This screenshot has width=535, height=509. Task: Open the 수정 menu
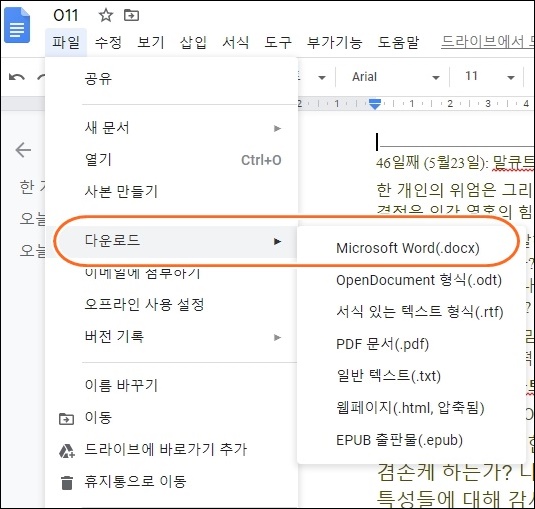coord(108,42)
